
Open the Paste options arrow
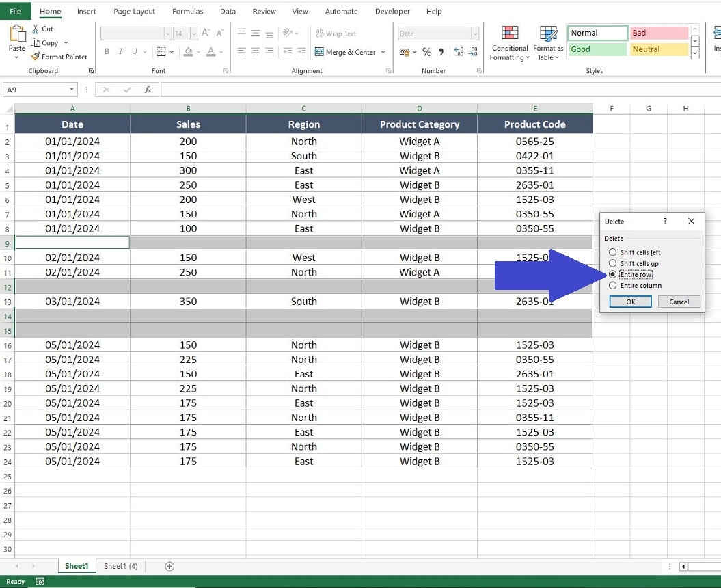[x=16, y=57]
